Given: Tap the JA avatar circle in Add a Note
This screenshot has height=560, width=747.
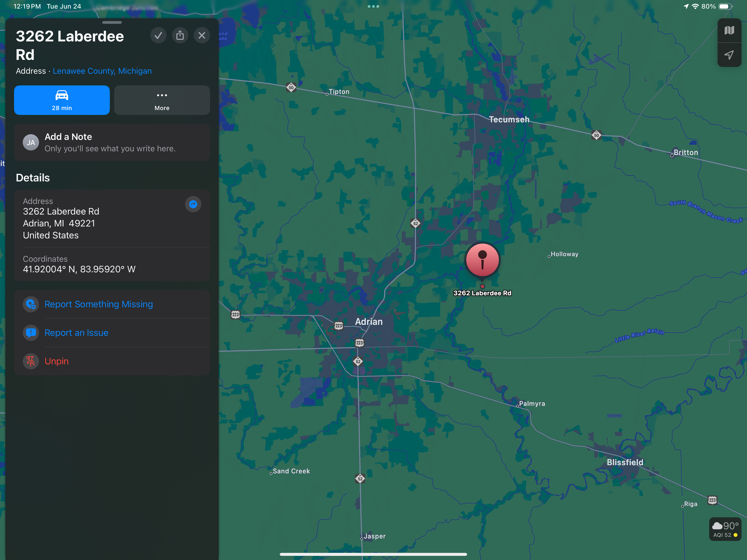Looking at the screenshot, I should tap(31, 142).
